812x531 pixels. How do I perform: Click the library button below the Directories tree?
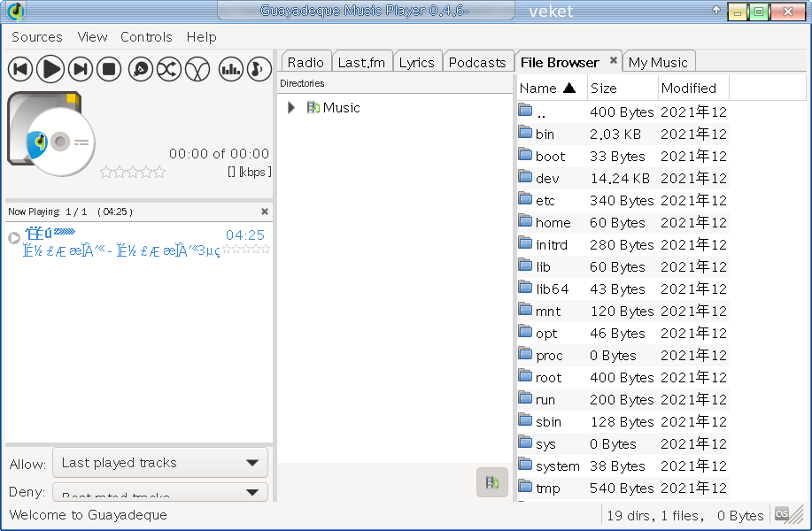pos(492,482)
